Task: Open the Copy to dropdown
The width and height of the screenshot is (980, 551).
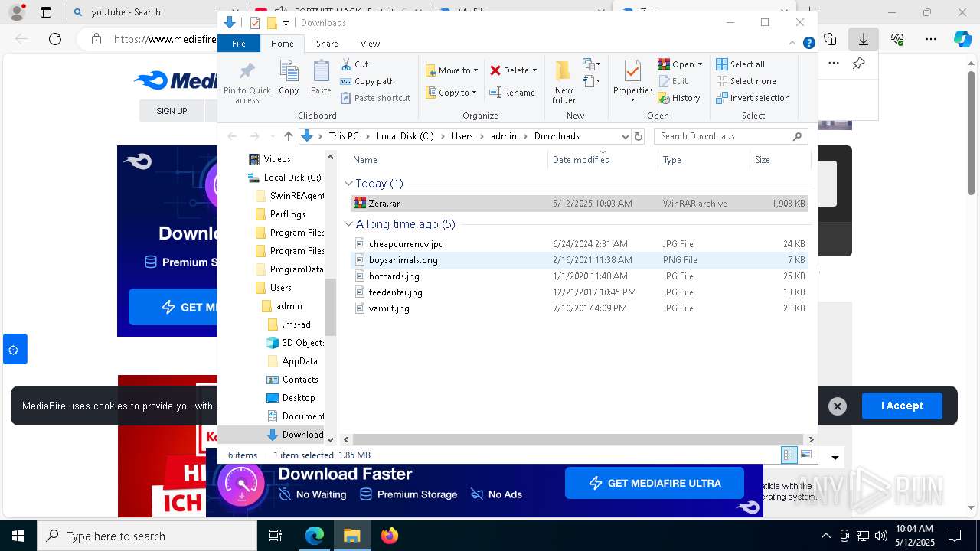Action: click(451, 93)
